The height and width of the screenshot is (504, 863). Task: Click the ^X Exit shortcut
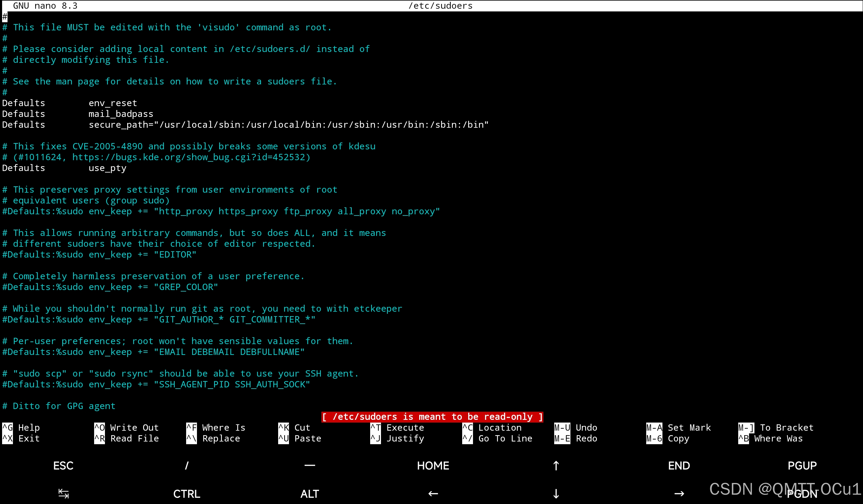(x=21, y=438)
